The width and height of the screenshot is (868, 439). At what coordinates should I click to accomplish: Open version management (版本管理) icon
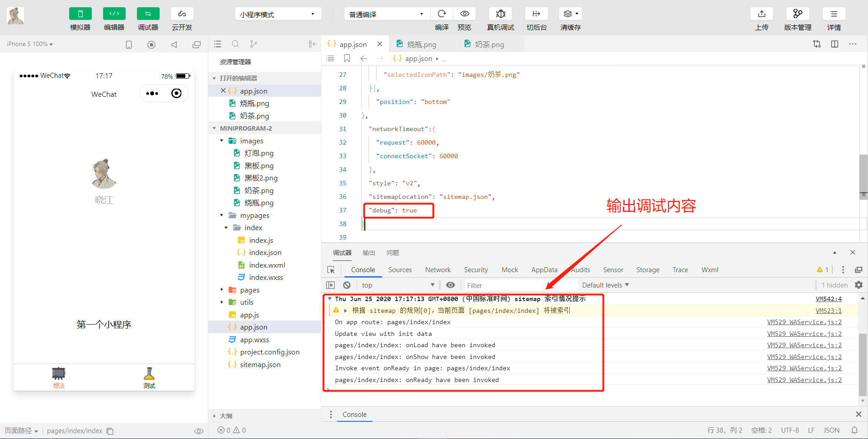coord(798,14)
